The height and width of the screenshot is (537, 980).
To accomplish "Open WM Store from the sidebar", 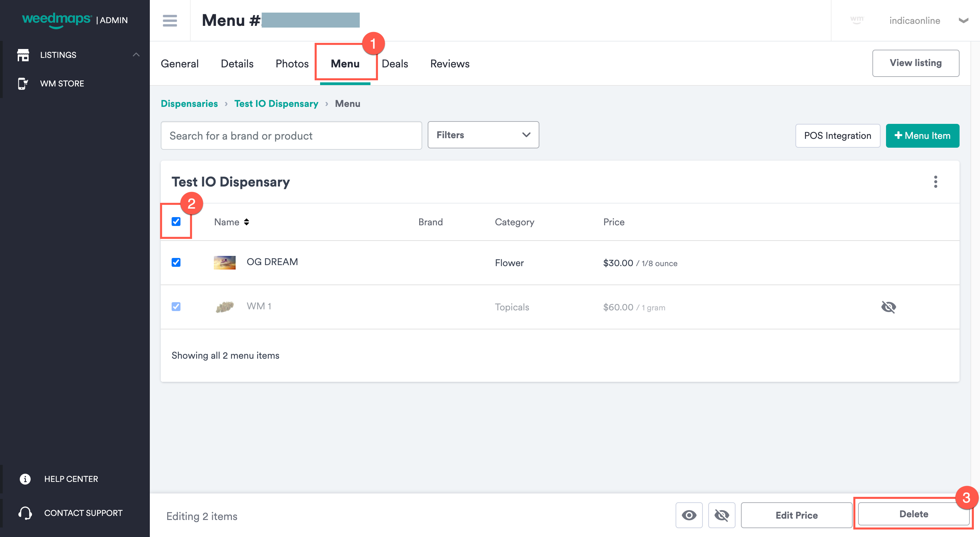I will (23, 83).
